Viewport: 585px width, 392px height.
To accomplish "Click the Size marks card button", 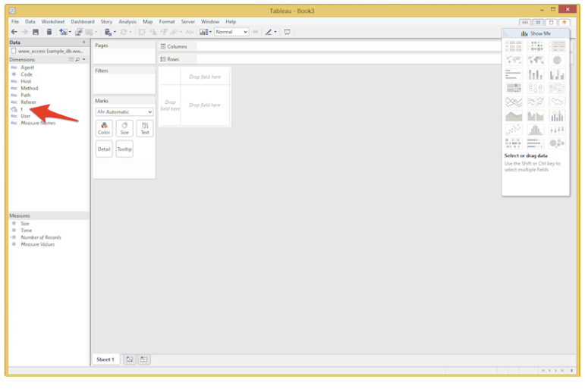I will (124, 128).
